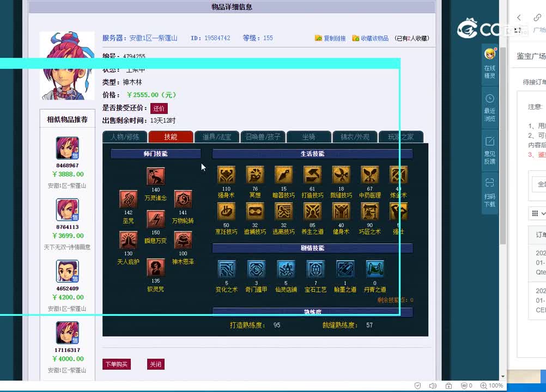
Task: Click the 还价 bargain button
Action: click(x=159, y=108)
